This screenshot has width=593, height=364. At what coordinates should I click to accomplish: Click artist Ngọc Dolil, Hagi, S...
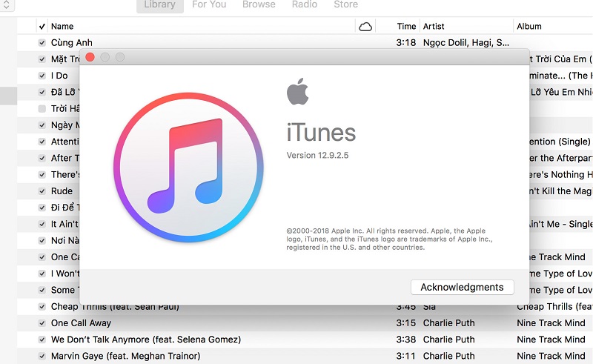(x=466, y=43)
